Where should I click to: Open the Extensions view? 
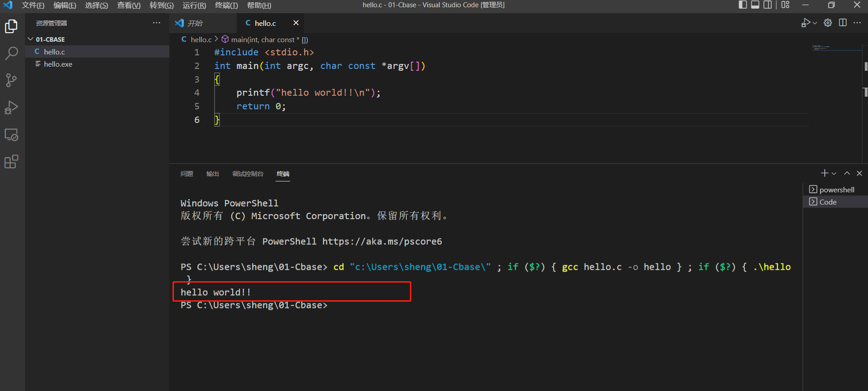click(x=11, y=161)
